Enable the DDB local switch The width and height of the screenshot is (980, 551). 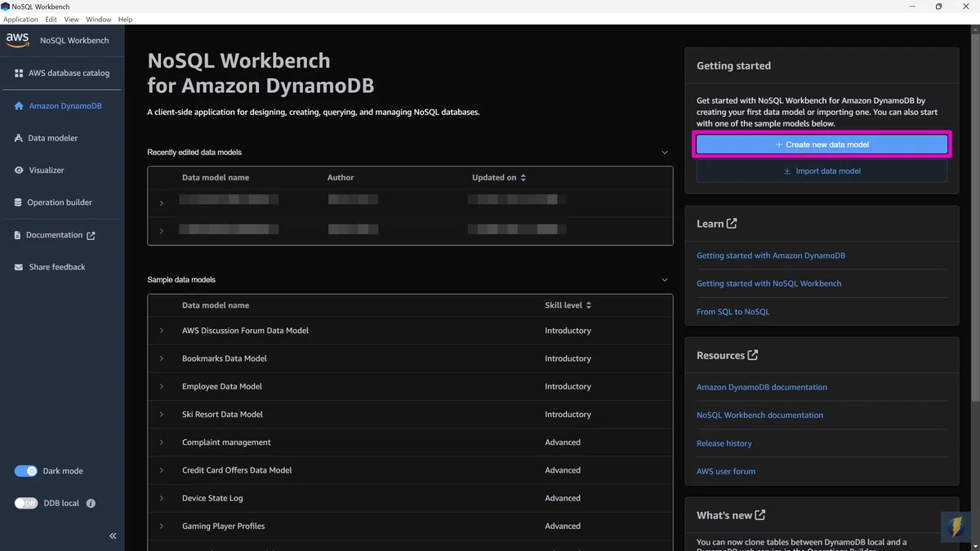(x=26, y=504)
